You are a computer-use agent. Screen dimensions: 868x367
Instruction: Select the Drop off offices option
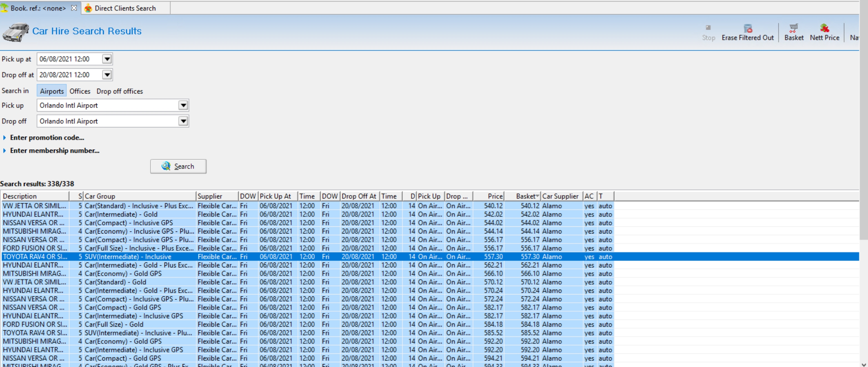[120, 91]
